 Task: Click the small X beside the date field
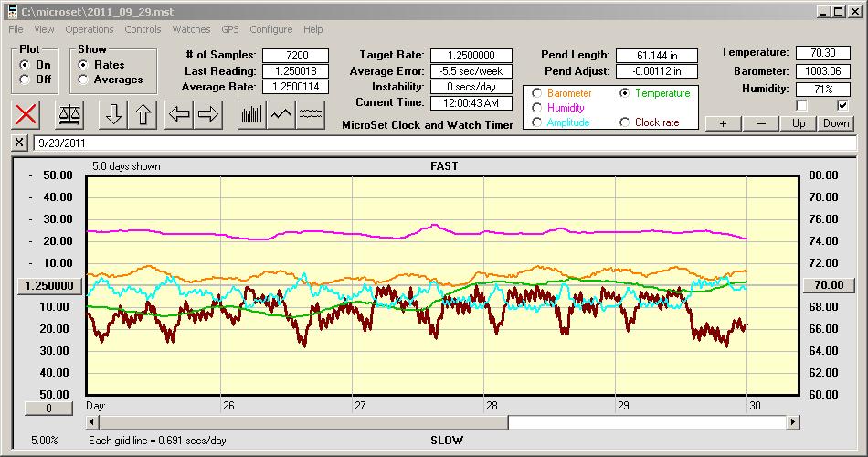pos(19,143)
